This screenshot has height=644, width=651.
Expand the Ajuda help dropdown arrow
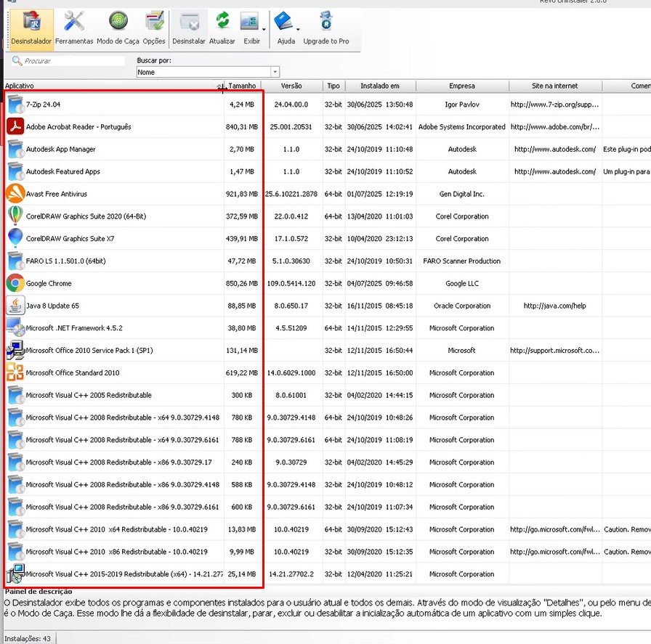coord(298,30)
